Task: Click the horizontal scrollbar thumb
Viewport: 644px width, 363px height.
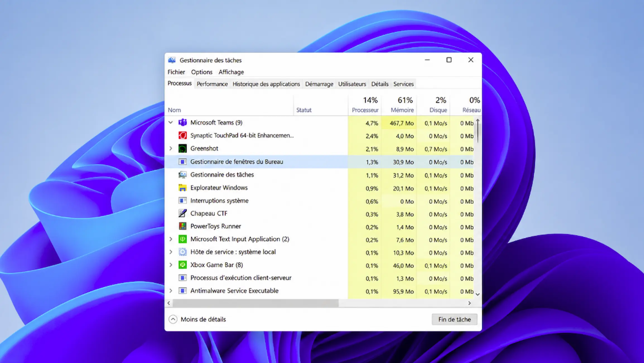Action: click(255, 303)
